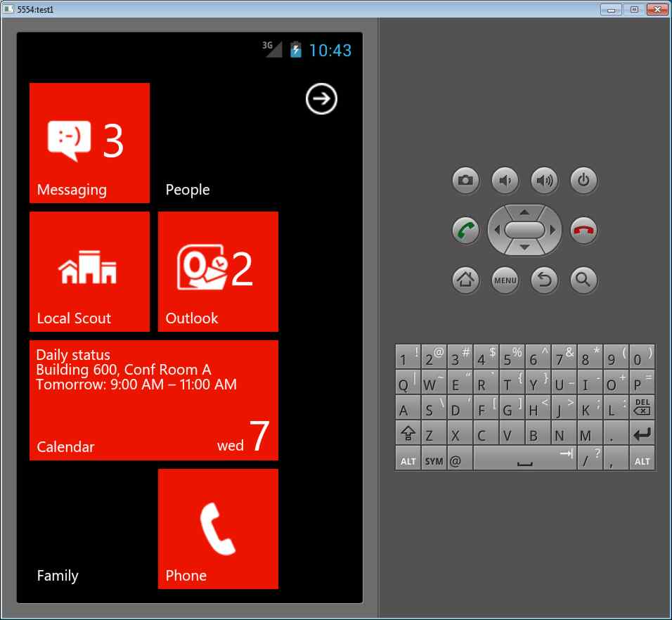Click the 5 key on keyboard

pos(512,356)
